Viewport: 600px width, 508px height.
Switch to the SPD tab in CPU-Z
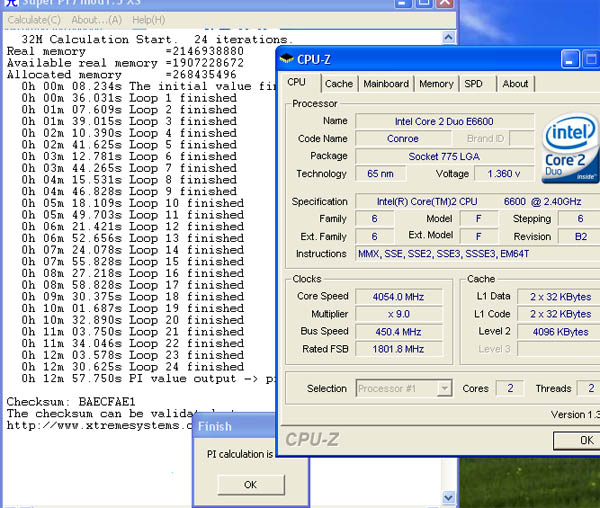pyautogui.click(x=474, y=84)
